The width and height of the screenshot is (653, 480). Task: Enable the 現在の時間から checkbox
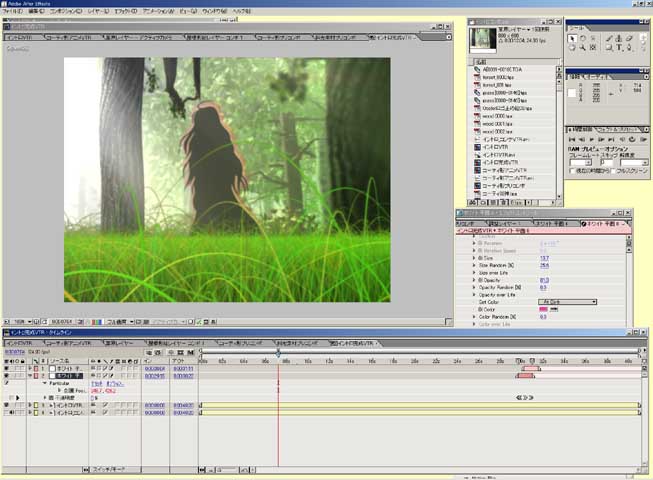coord(572,171)
